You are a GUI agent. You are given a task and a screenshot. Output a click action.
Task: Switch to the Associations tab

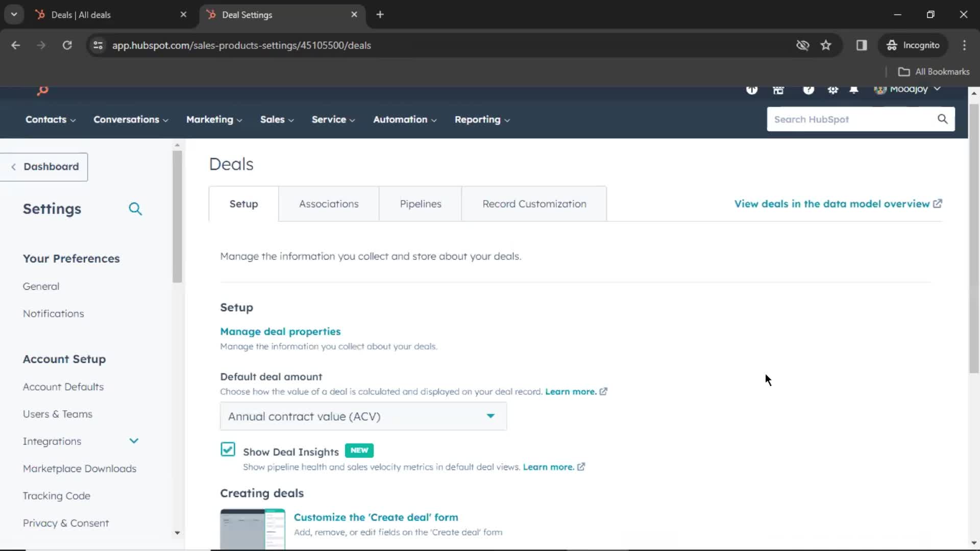tap(329, 204)
